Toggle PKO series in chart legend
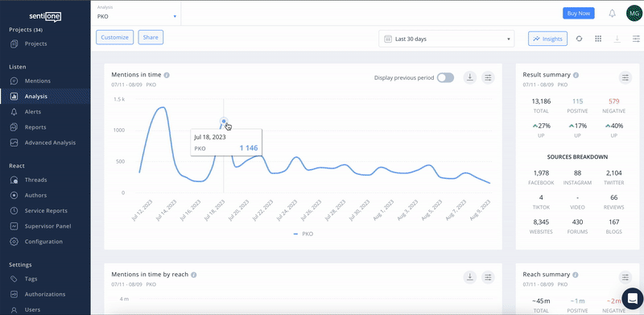This screenshot has height=315, width=644. coord(303,234)
